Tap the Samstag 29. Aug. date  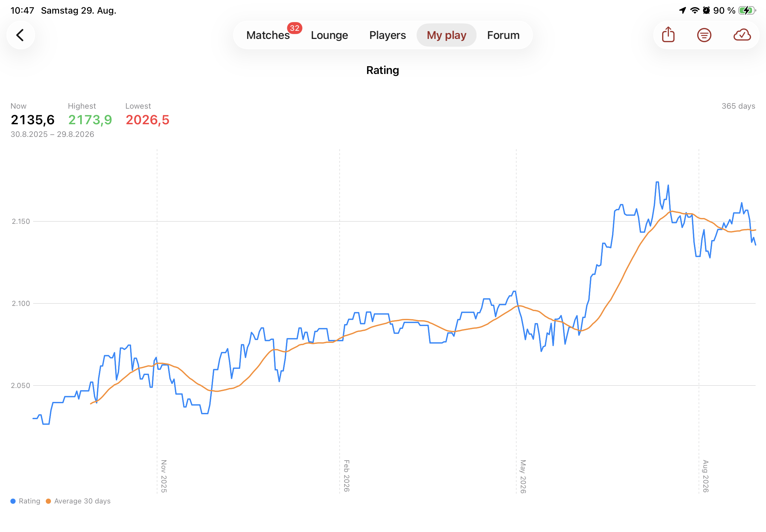click(x=79, y=10)
